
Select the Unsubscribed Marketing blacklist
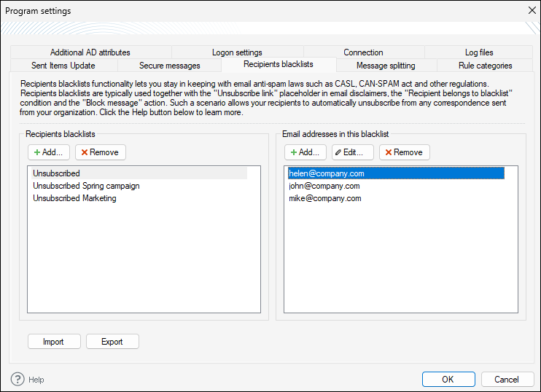74,198
